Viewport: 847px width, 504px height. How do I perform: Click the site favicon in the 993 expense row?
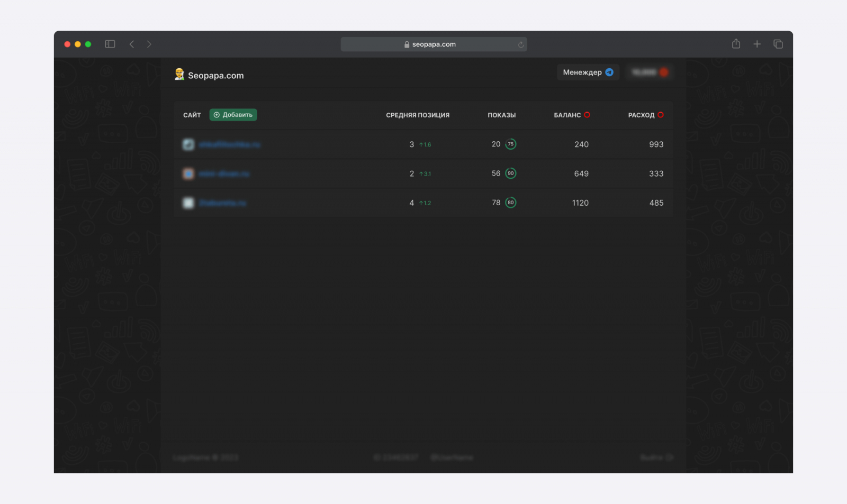188,144
